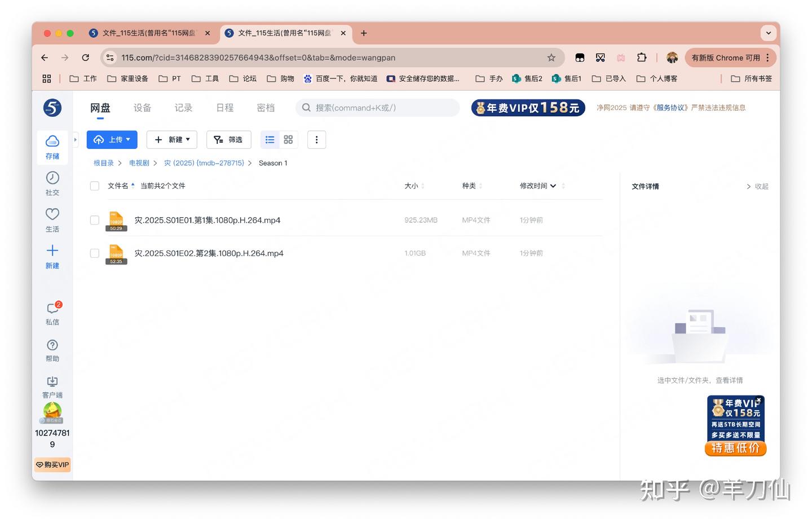Click the search command input field
This screenshot has width=812, height=523.
tap(377, 107)
